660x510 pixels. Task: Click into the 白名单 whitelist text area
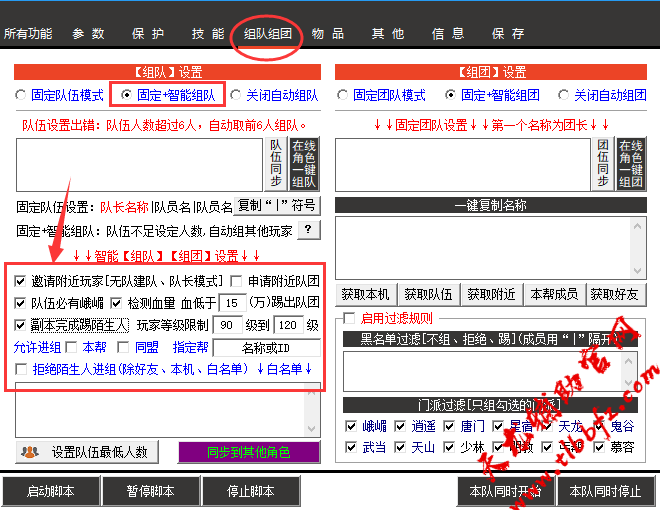pyautogui.click(x=159, y=411)
